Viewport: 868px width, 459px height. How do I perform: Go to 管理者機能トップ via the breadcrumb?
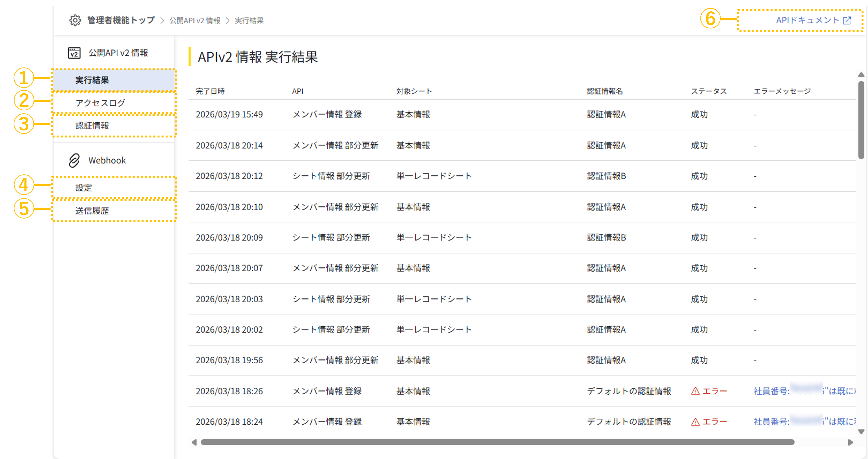[x=121, y=20]
